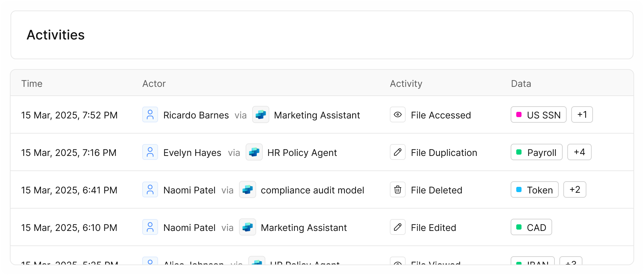This screenshot has height=275, width=644.
Task: Click the pencil icon for File Duplication
Action: click(397, 152)
